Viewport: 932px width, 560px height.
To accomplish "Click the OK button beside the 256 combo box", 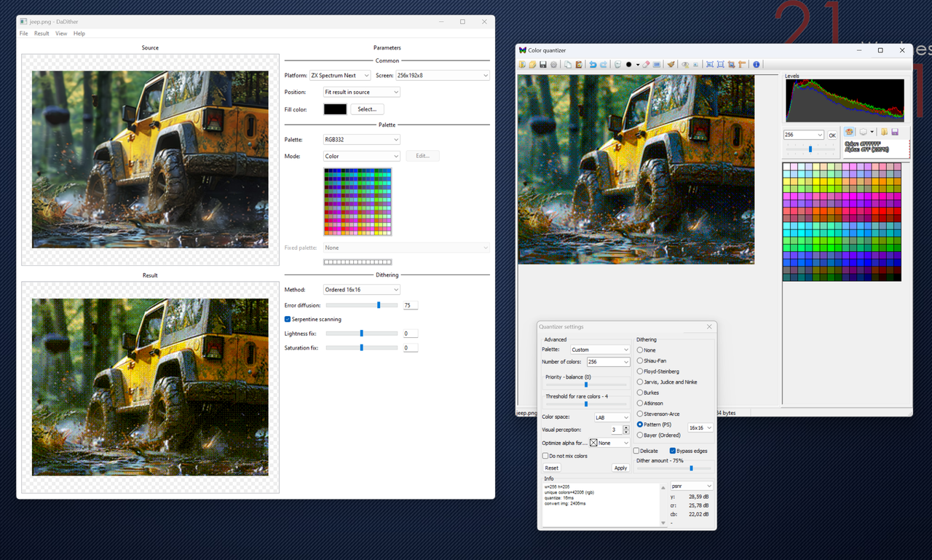I will [832, 135].
